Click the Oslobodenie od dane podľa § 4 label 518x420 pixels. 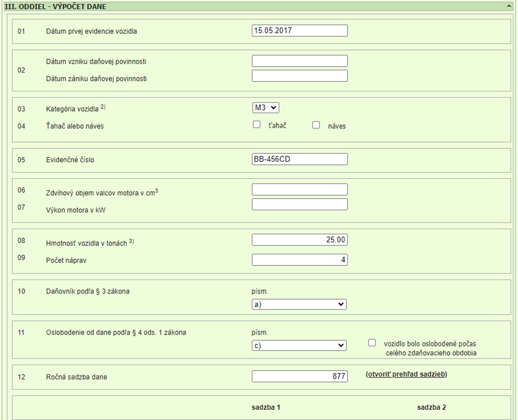coord(116,332)
